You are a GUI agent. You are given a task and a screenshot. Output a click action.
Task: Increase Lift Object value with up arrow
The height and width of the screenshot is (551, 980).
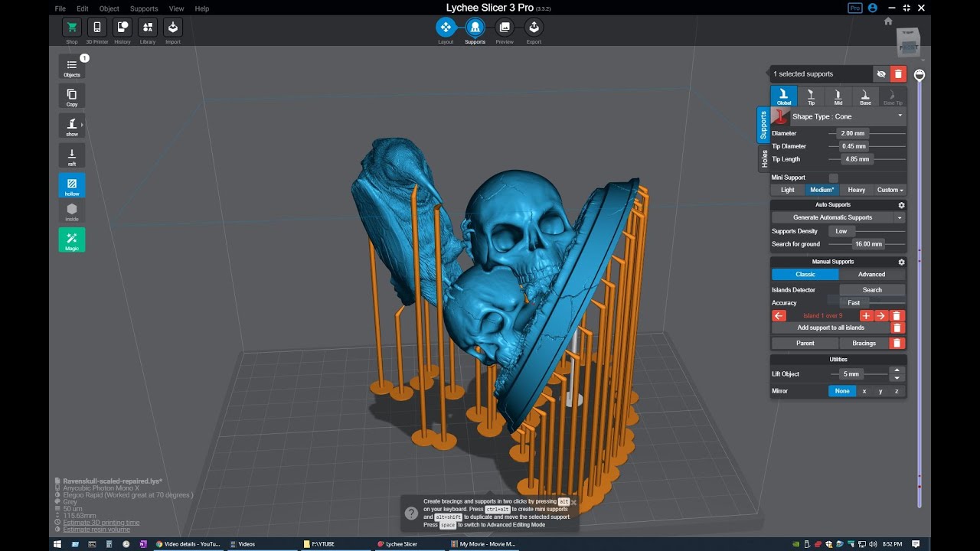coord(897,370)
